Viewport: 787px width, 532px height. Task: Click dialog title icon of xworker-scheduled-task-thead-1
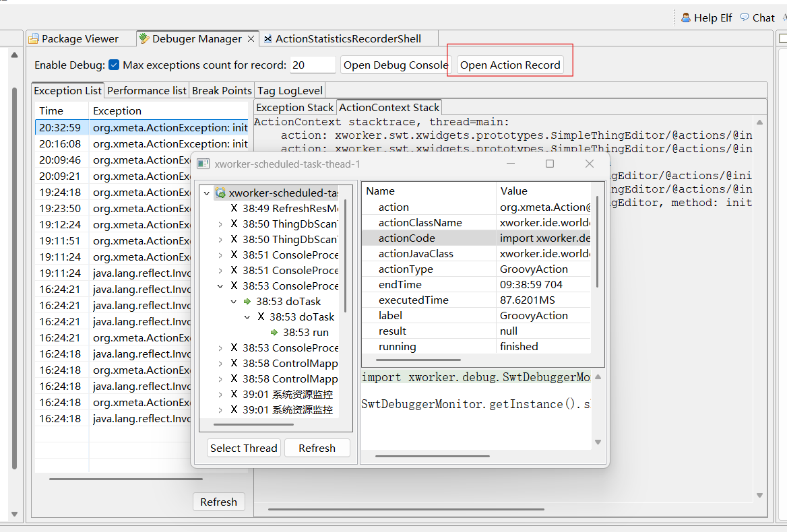point(203,164)
